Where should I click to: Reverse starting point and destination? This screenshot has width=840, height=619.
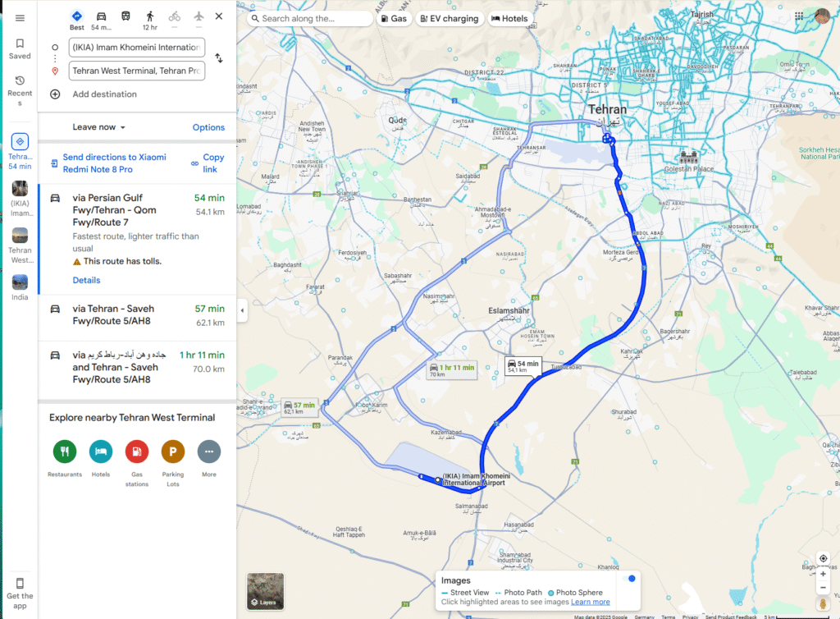tap(218, 58)
